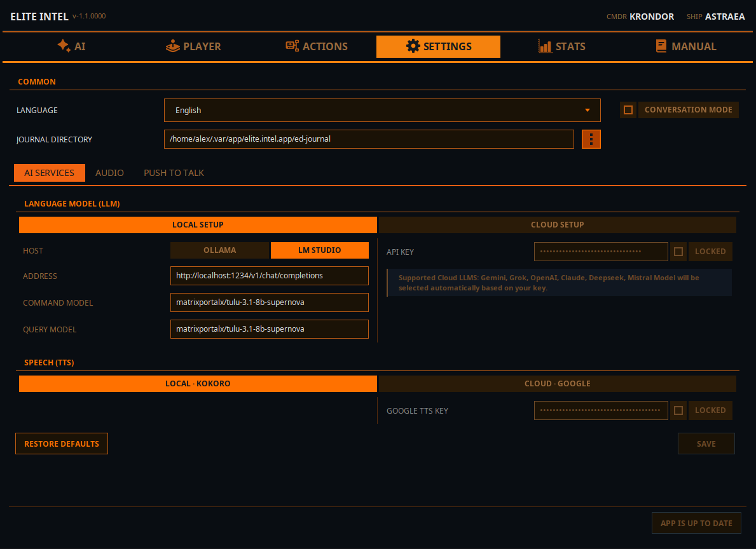Click the API key Locked button
The image size is (756, 549).
pos(710,252)
